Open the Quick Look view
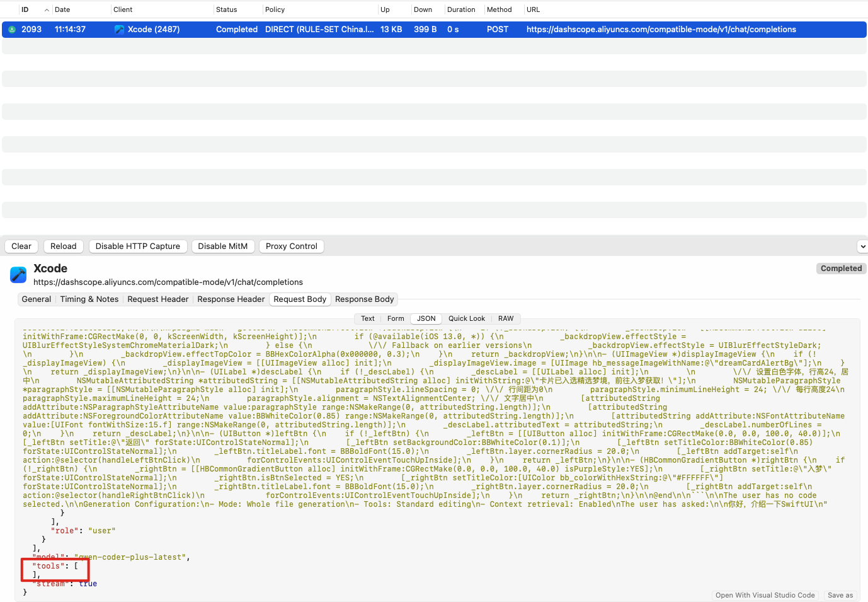Image resolution: width=868 pixels, height=602 pixels. pyautogui.click(x=467, y=319)
